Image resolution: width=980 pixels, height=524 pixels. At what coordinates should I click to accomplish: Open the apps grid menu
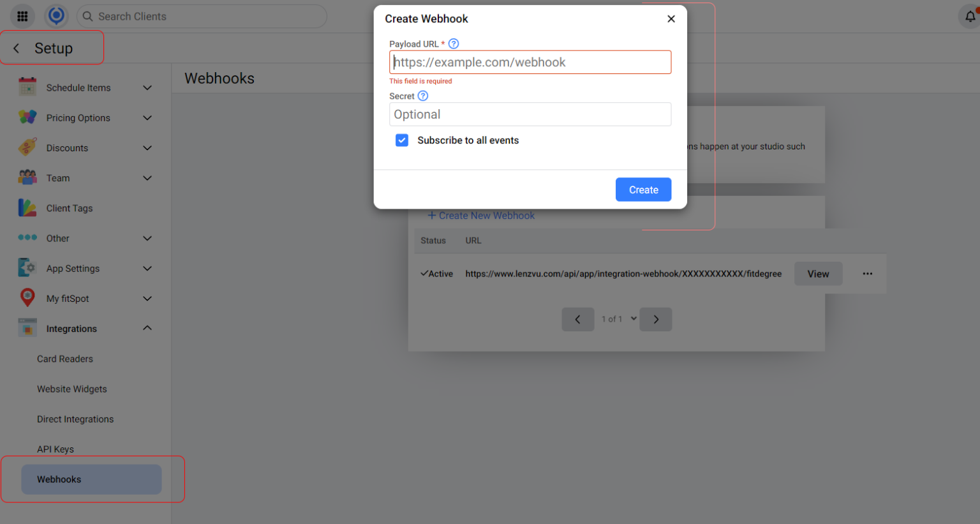pyautogui.click(x=22, y=16)
